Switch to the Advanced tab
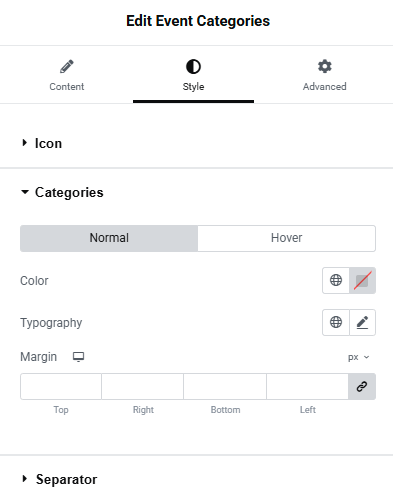Viewport: 393px width, 498px height. click(324, 75)
